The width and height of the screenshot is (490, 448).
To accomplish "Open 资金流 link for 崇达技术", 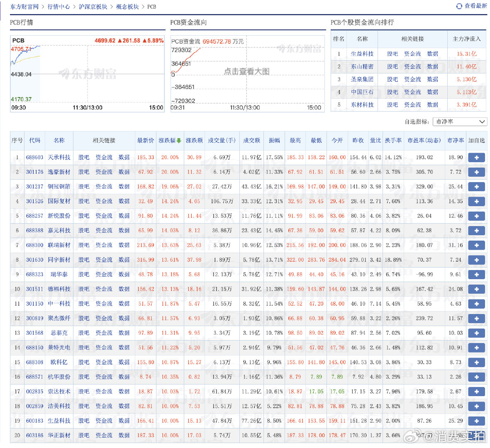I will (104, 392).
